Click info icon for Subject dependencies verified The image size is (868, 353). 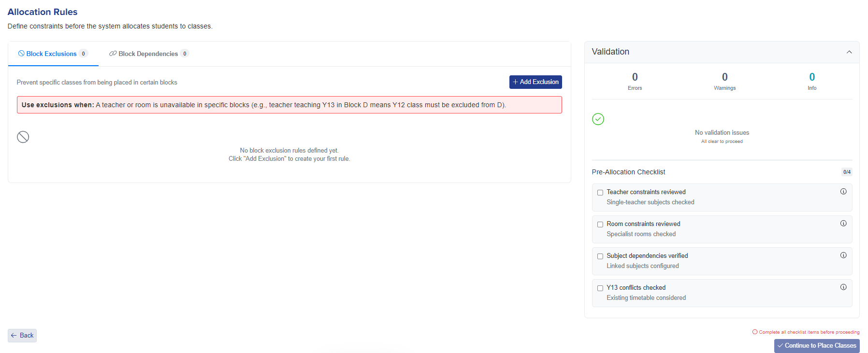pos(843,255)
